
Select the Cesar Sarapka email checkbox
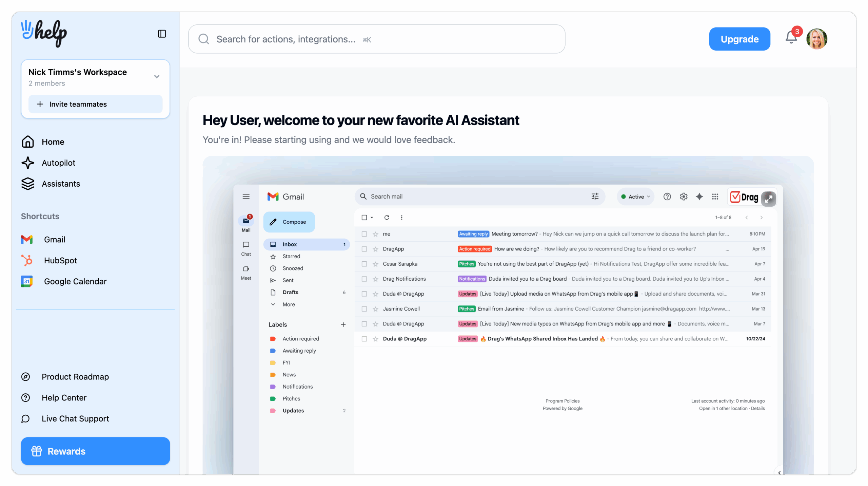[x=364, y=264]
